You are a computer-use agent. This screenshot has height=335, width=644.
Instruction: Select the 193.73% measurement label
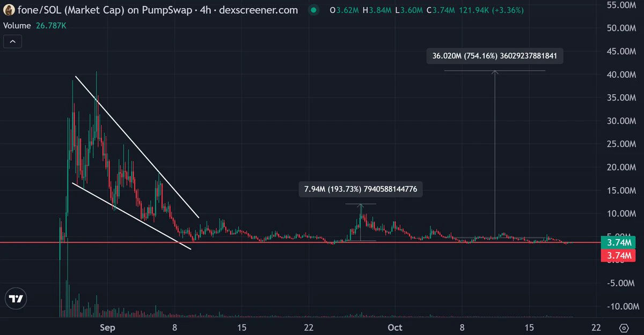pyautogui.click(x=361, y=189)
